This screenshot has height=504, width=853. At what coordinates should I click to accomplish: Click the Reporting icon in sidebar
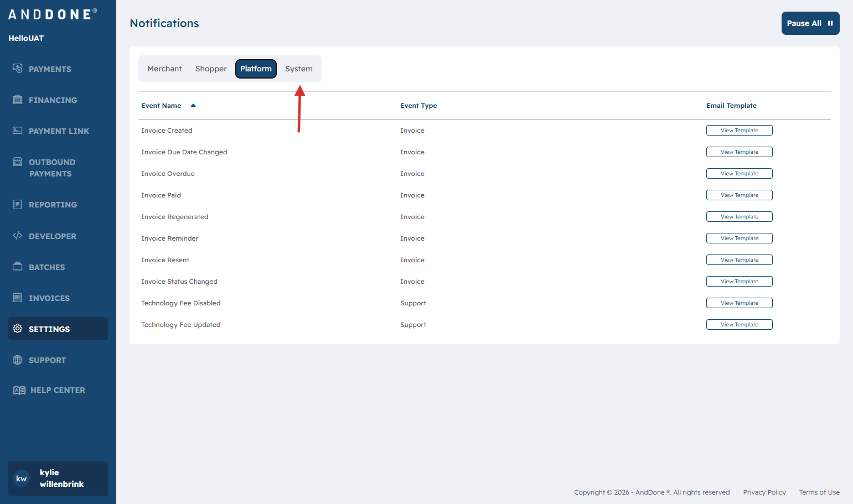click(18, 204)
